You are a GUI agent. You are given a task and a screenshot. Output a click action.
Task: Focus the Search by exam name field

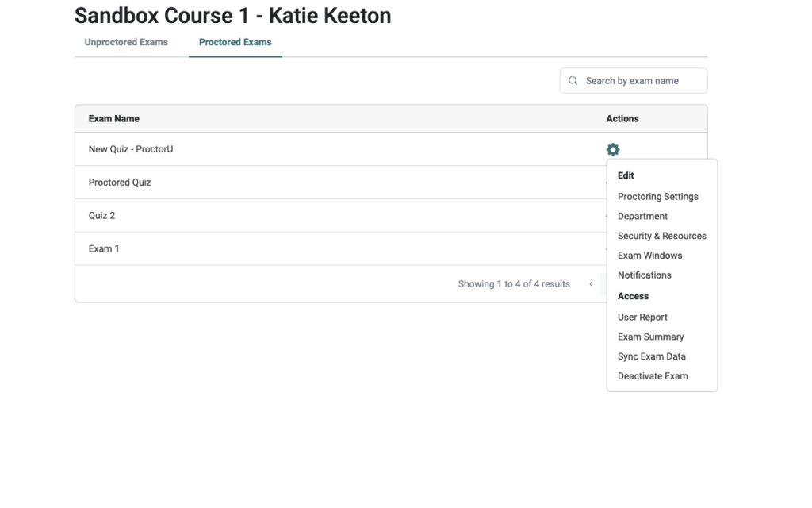(x=634, y=80)
